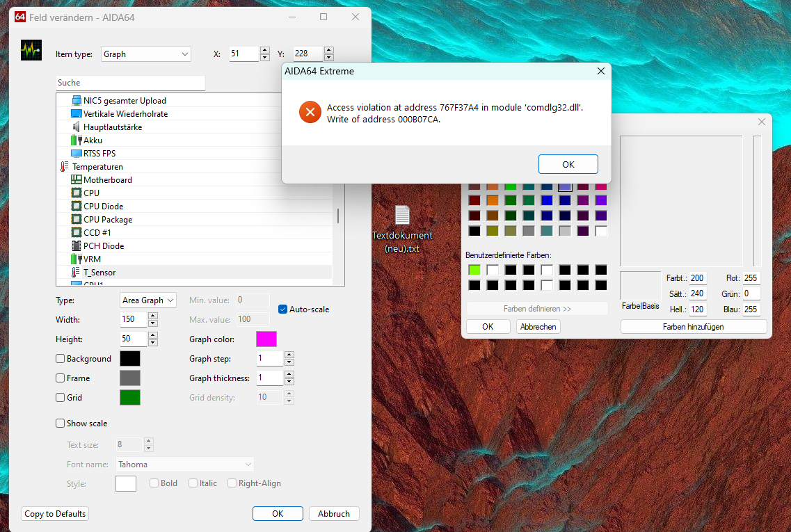Open the Type dropdown showing Area Graph

[x=147, y=300]
